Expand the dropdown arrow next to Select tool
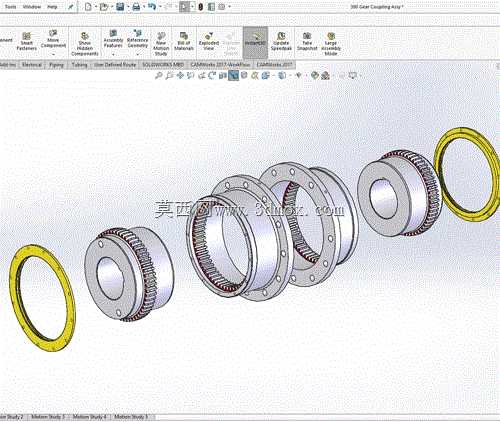Screen dimensions: 500x422 tap(192, 7)
